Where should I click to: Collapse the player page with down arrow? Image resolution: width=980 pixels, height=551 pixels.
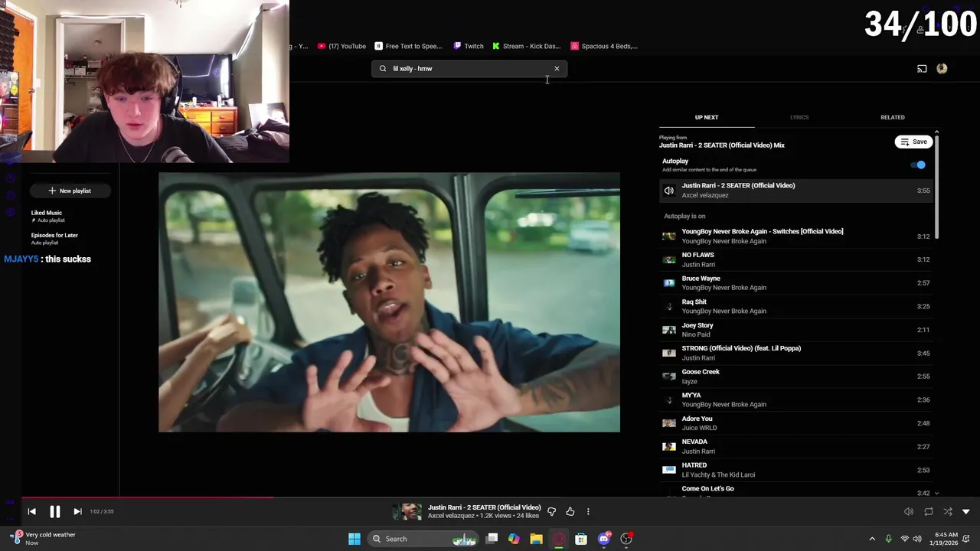click(966, 512)
